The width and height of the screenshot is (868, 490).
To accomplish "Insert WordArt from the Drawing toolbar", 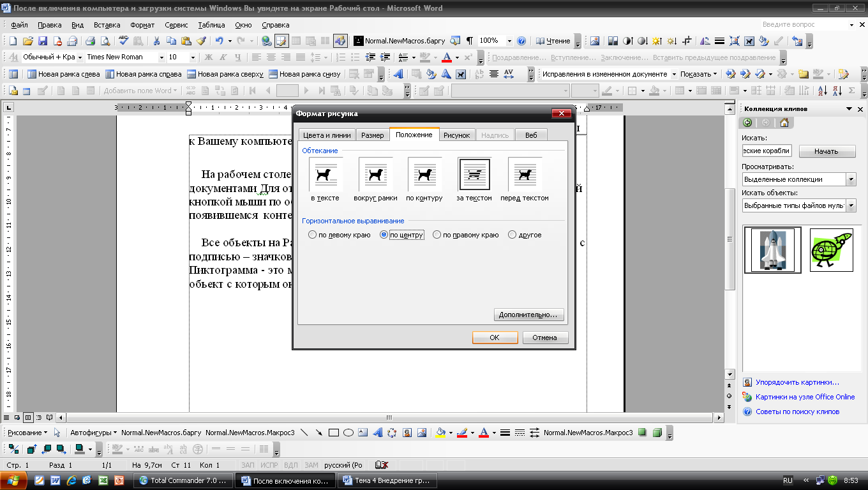I will coord(378,433).
